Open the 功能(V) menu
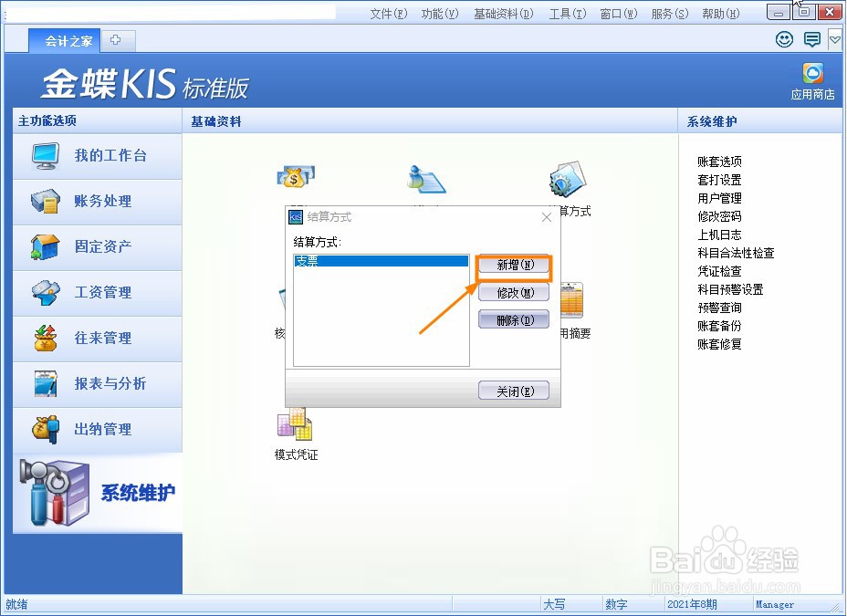 [x=440, y=14]
